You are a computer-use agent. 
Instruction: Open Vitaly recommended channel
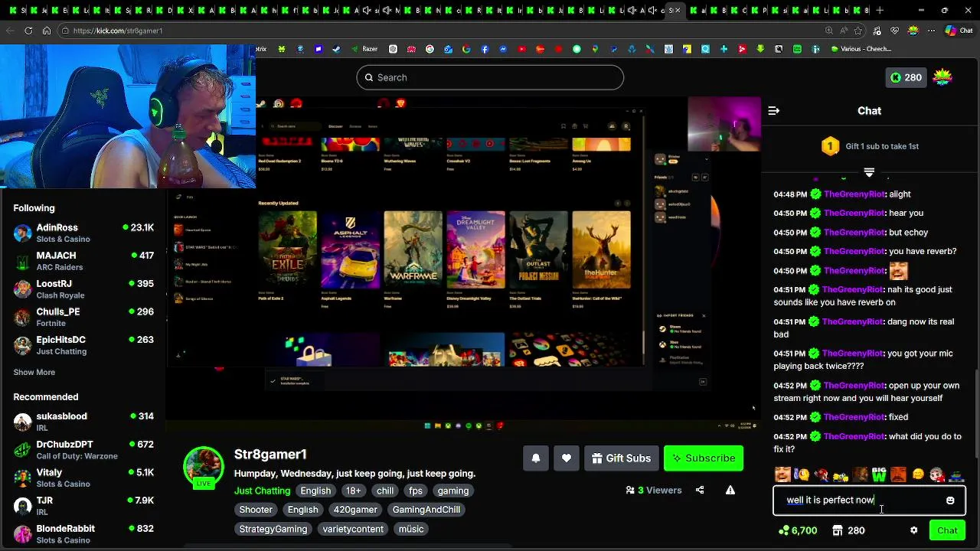coord(83,478)
